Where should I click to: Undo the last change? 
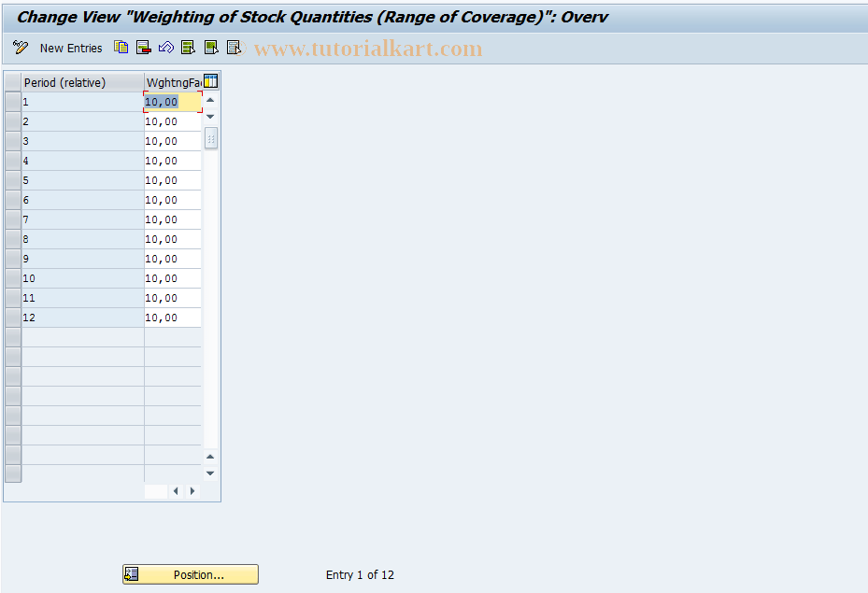pos(165,48)
